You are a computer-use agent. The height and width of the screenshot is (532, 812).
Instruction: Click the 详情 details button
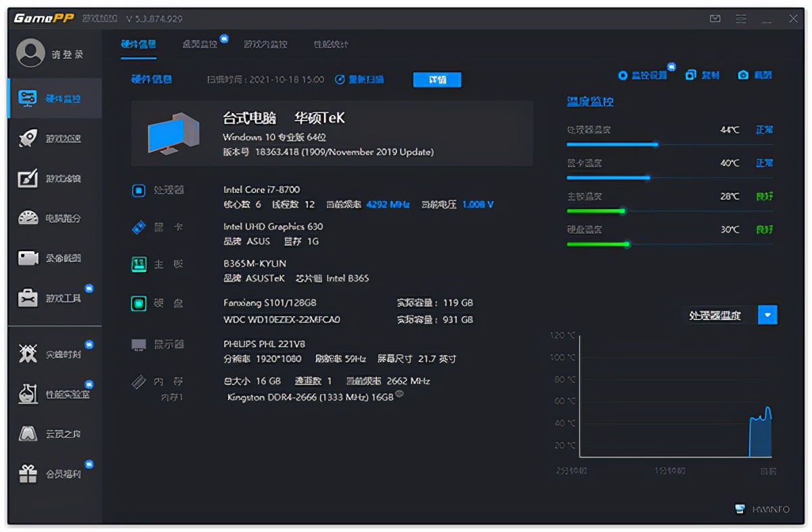(437, 79)
